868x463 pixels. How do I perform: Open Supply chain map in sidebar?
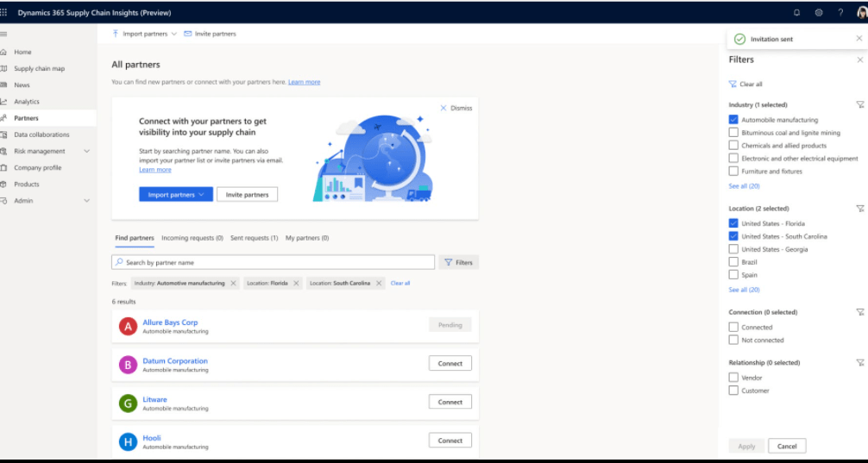pos(39,69)
